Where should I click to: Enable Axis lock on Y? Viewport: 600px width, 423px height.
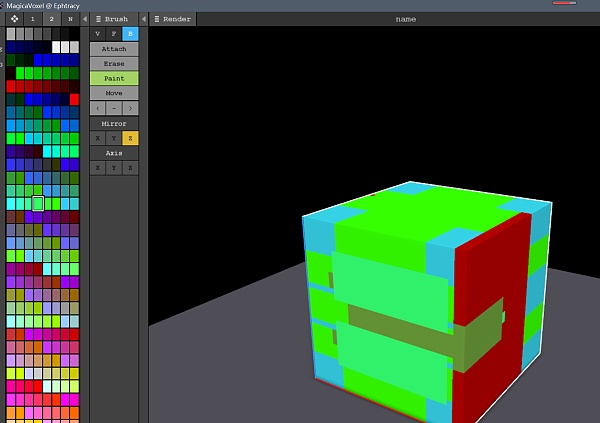114,168
